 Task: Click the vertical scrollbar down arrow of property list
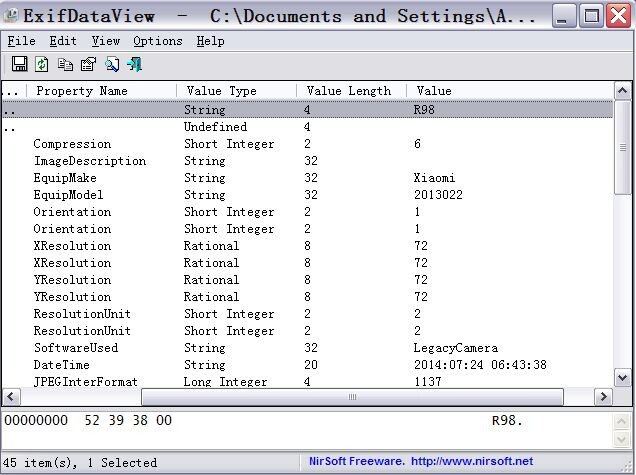click(622, 378)
